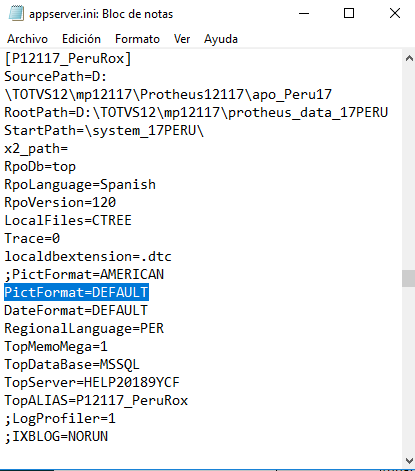Click the Notepad icon in title bar
This screenshot has height=471, width=415.
[16, 13]
